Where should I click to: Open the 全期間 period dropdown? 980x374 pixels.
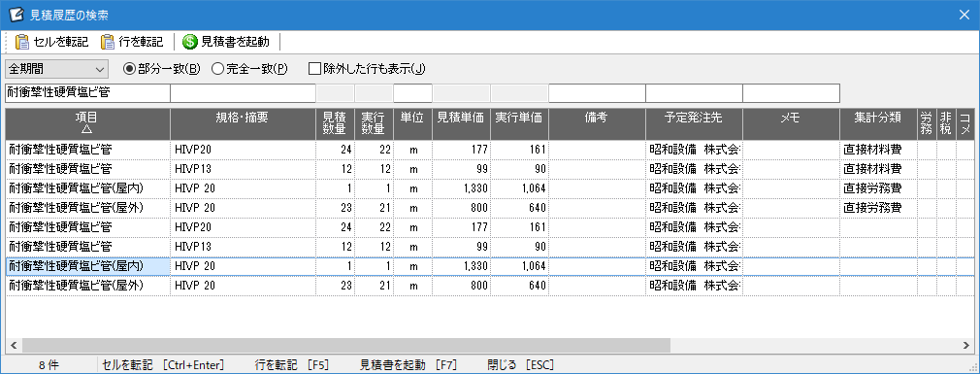[56, 68]
